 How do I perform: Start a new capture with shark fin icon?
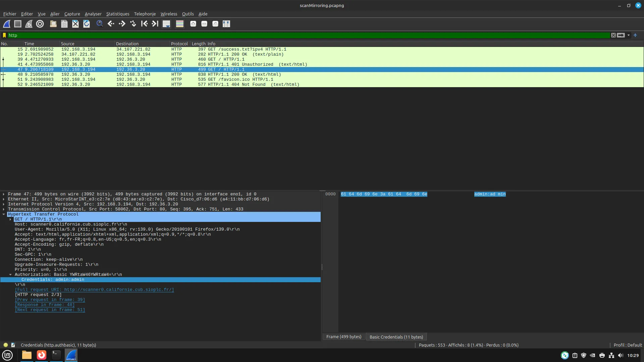[x=7, y=24]
